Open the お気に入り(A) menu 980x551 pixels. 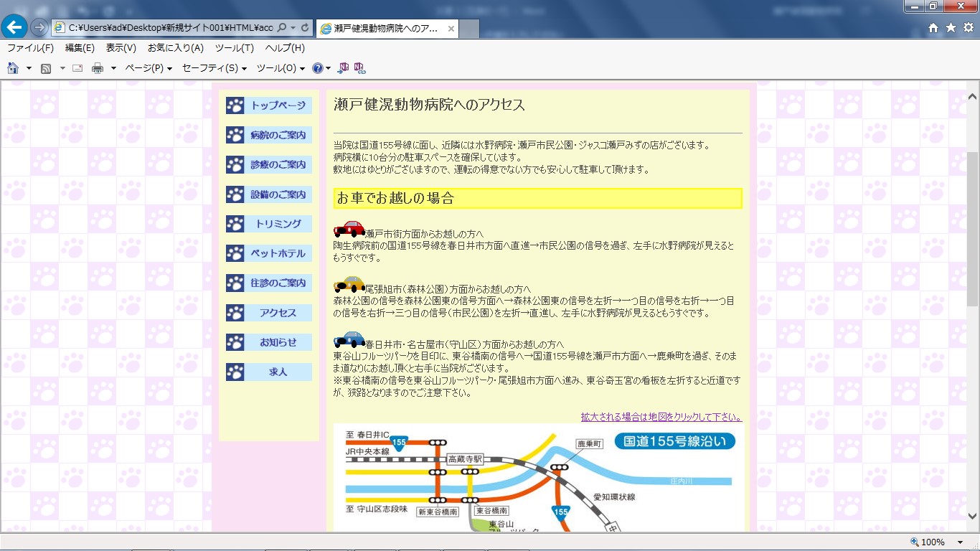tap(176, 48)
